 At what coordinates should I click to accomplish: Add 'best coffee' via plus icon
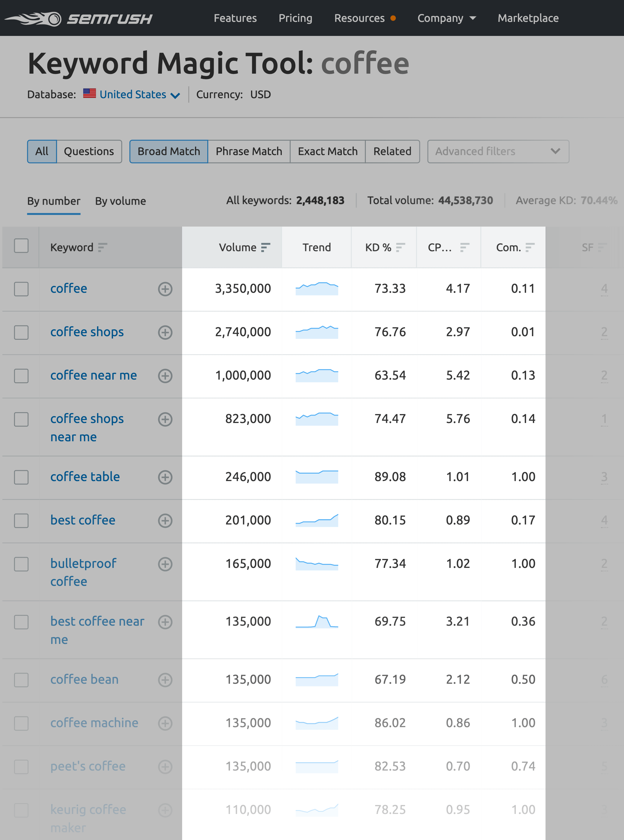tap(165, 521)
